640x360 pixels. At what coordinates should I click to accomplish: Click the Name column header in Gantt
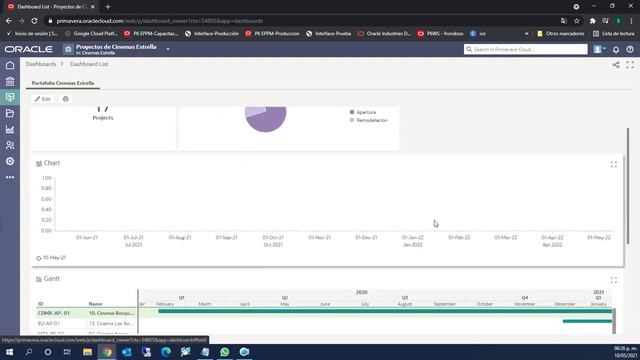click(95, 304)
